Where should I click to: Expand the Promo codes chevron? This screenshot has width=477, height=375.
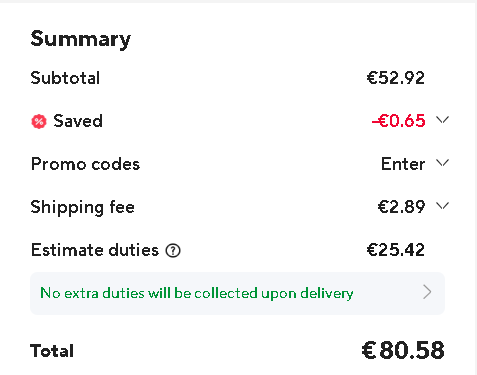pyautogui.click(x=442, y=163)
